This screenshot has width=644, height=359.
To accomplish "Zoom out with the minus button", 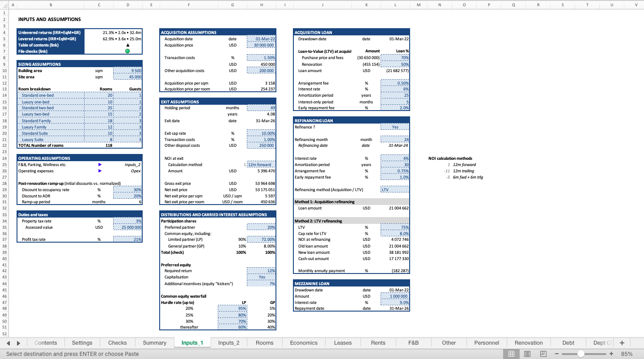I will tap(557, 354).
